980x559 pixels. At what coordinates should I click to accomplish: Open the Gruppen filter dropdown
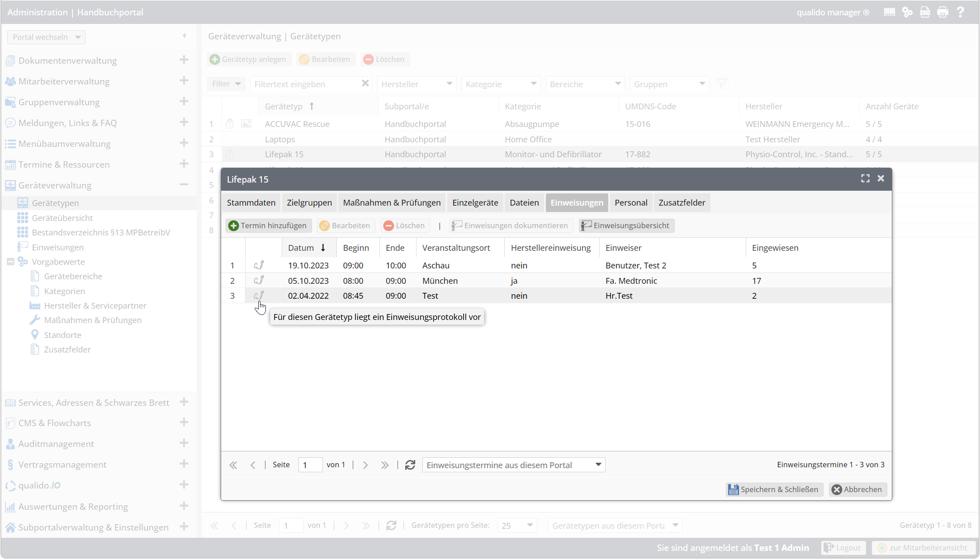(669, 84)
